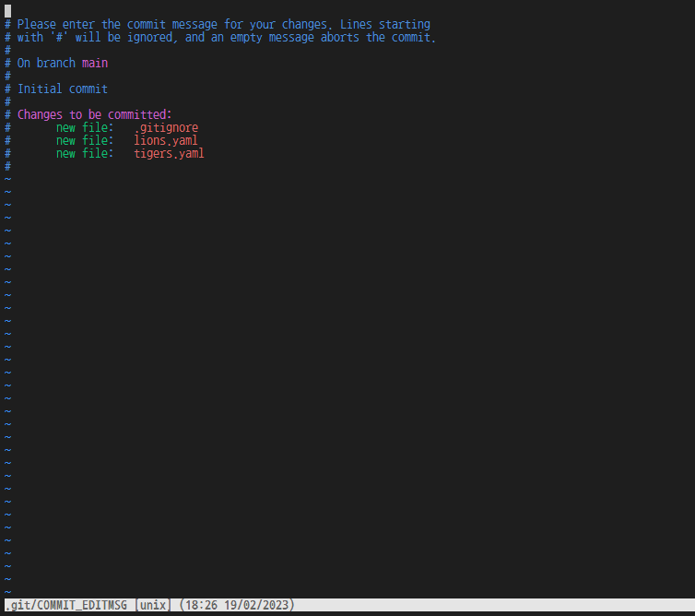The height and width of the screenshot is (616, 695).
Task: Click the '.gitignore' file name
Action: 166,128
